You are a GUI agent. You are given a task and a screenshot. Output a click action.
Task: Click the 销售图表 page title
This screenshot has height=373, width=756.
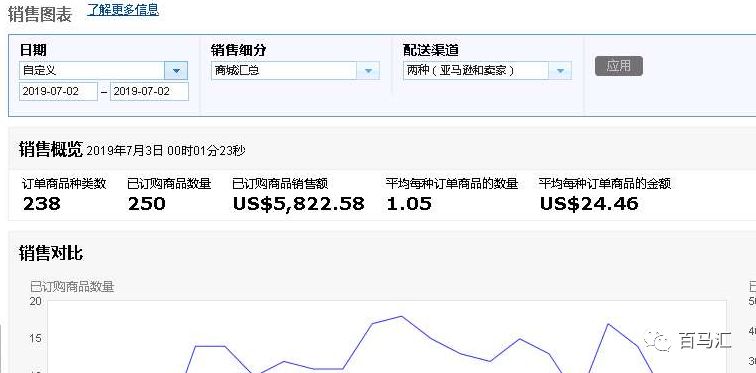pyautogui.click(x=40, y=14)
